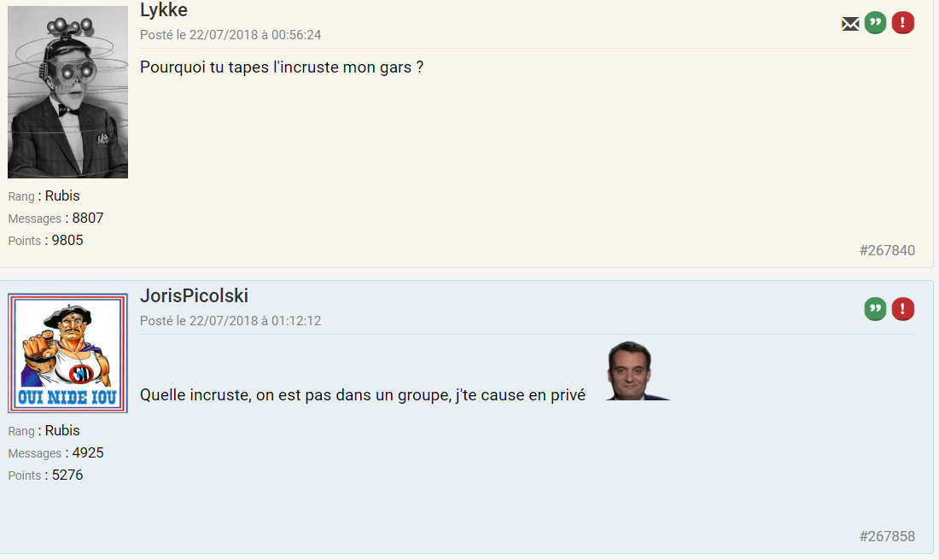The width and height of the screenshot is (939, 560).
Task: Report Lykke's post using the red exclamation icon
Action: tap(903, 23)
